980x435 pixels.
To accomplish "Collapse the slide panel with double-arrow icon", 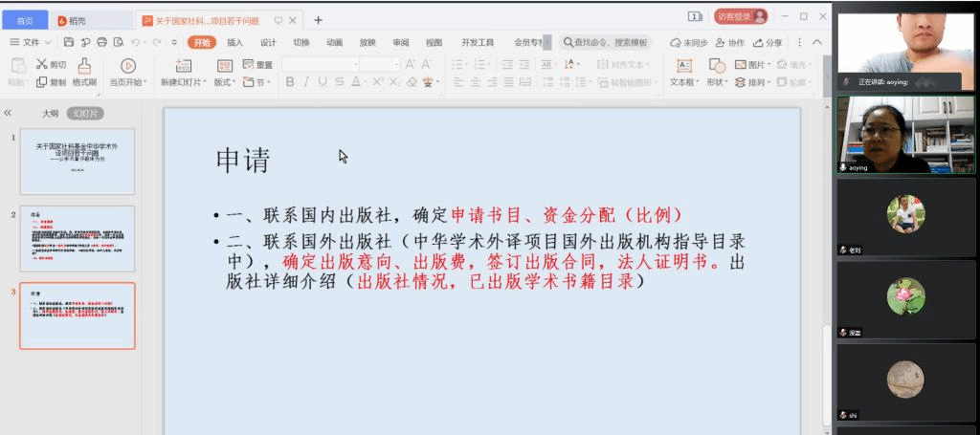I will [x=8, y=113].
